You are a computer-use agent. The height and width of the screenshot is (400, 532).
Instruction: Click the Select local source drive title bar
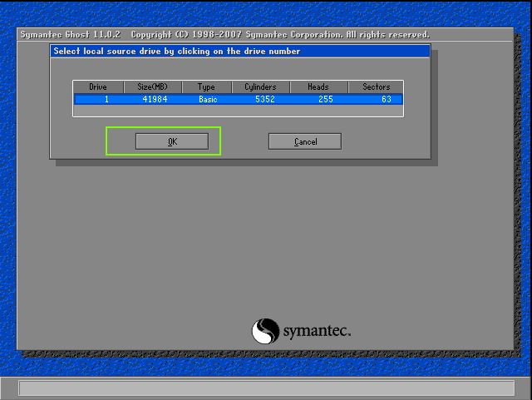point(240,51)
